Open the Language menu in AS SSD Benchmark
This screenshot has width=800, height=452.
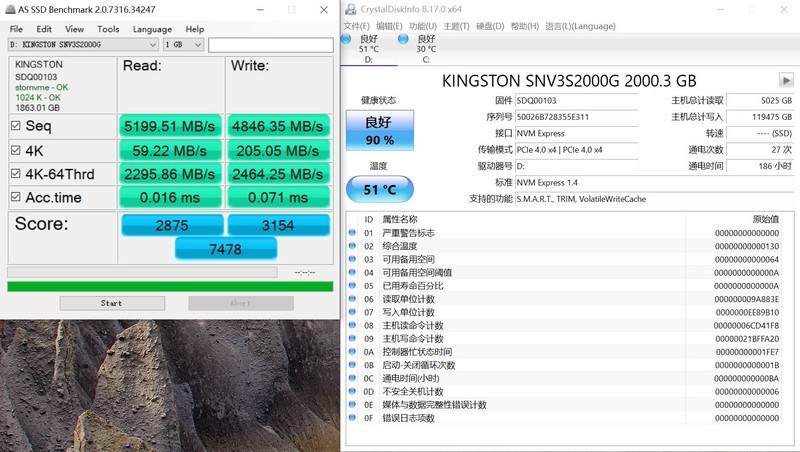(152, 29)
